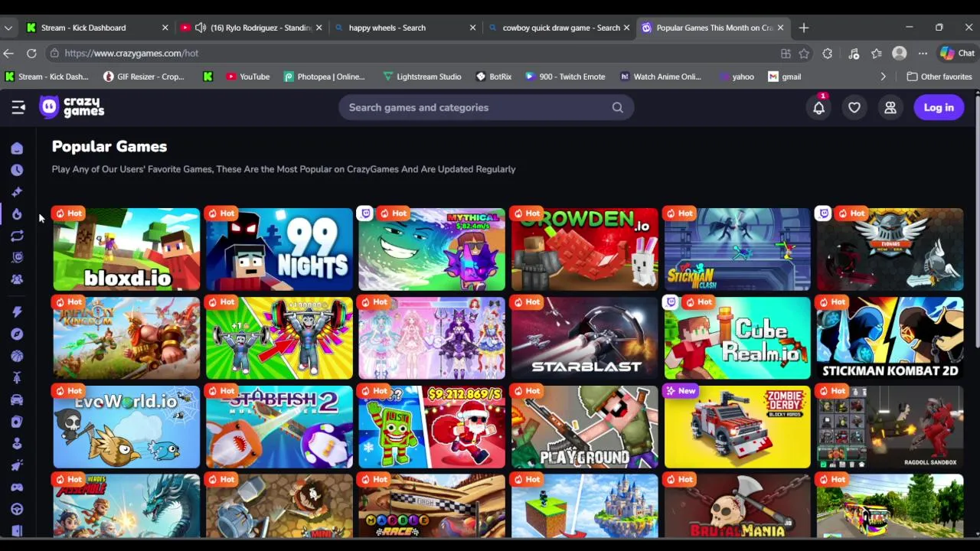Mute the Rylo Rodriguez tab audio icon
The image size is (980, 551).
[x=201, y=28]
